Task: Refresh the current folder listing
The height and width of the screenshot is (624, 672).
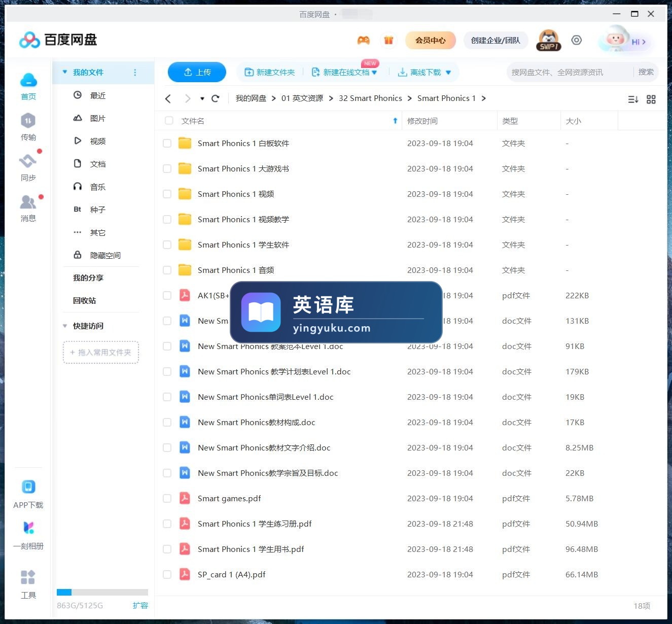Action: [x=215, y=98]
